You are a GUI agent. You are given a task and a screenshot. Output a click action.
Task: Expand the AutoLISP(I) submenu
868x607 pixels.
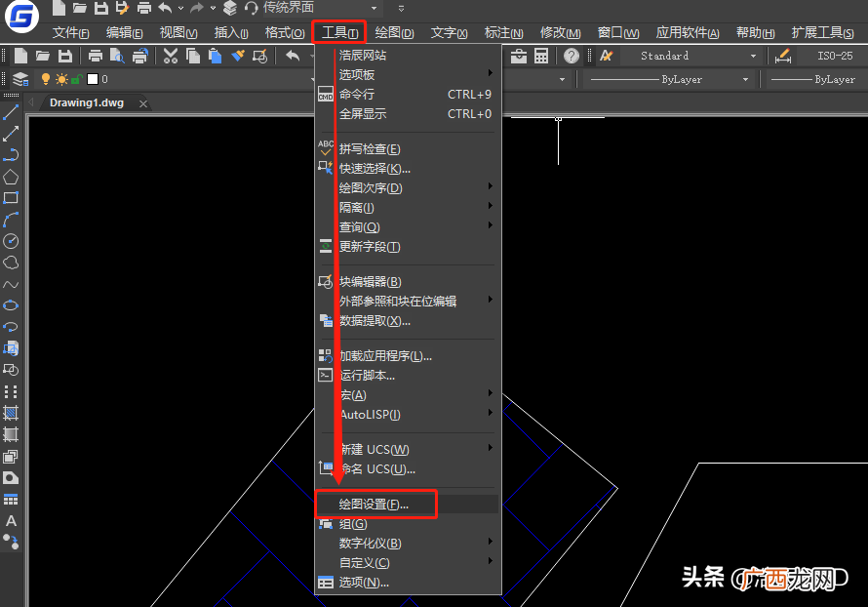pos(408,415)
